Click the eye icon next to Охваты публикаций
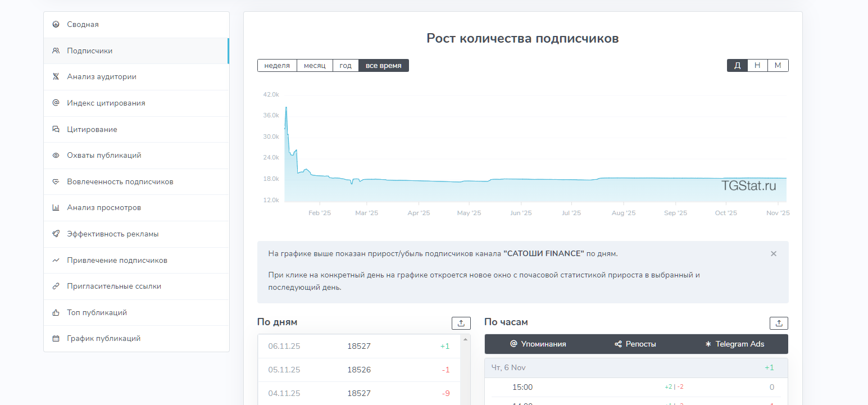The width and height of the screenshot is (868, 405). (56, 155)
